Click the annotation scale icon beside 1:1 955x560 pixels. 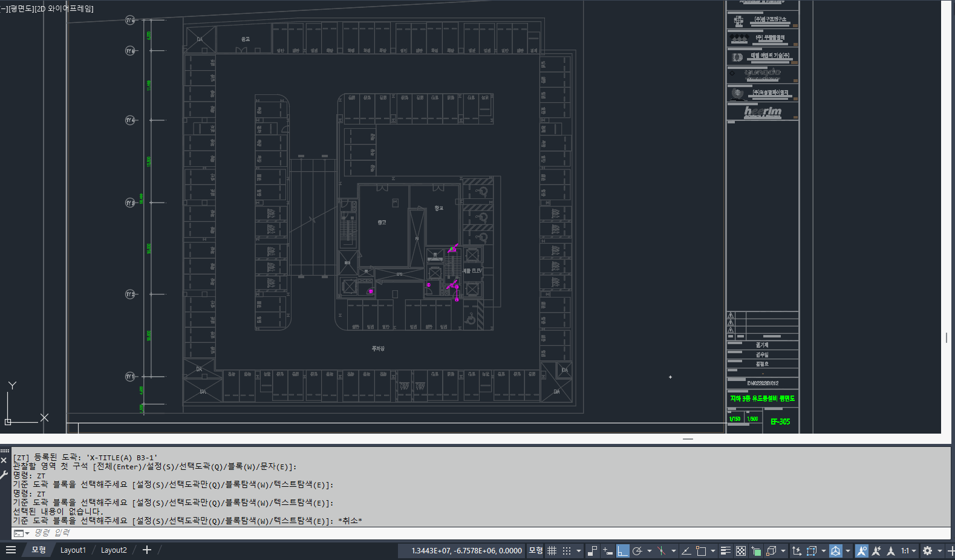[891, 551]
